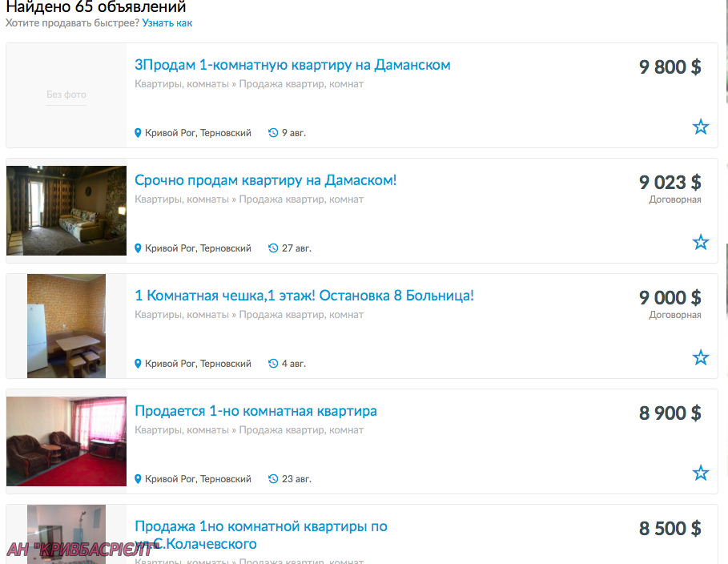Click location pin in 8 900 $ listing

tap(138, 479)
